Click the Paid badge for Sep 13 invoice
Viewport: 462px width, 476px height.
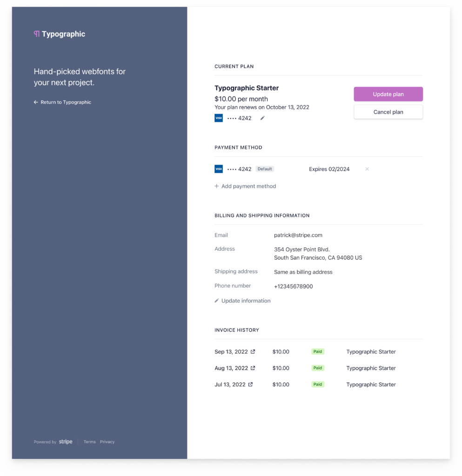coord(318,351)
